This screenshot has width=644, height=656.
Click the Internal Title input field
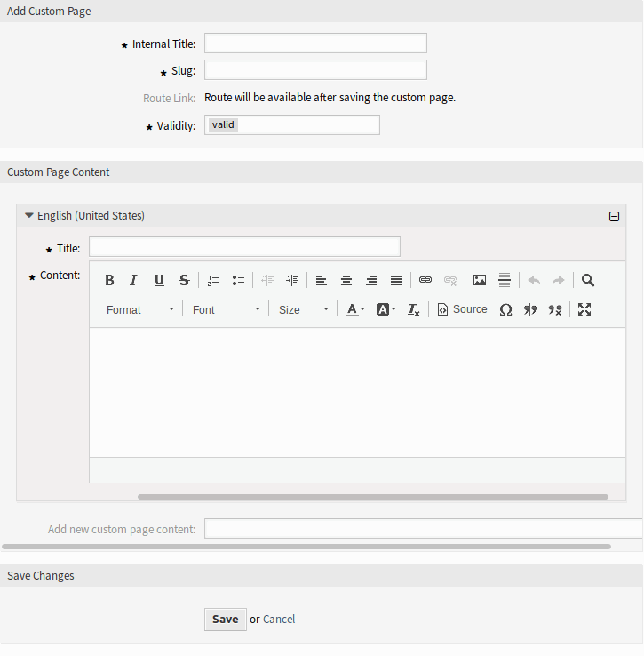(x=315, y=44)
